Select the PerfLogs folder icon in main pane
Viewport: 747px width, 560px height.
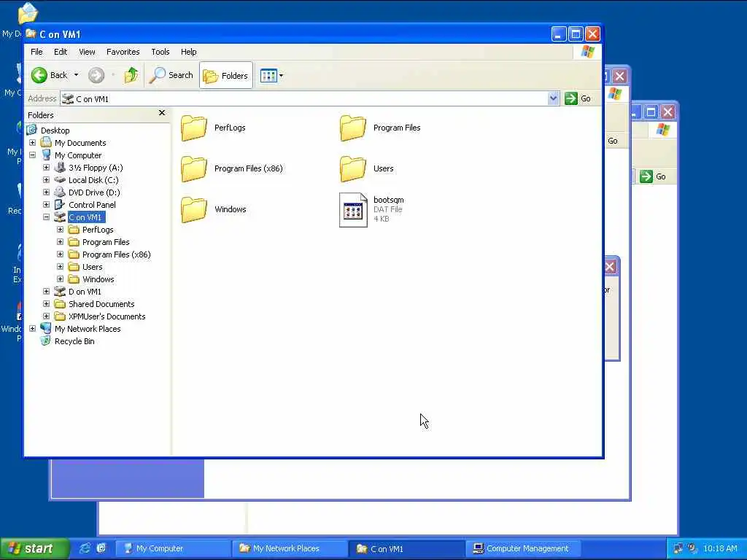[x=193, y=128]
